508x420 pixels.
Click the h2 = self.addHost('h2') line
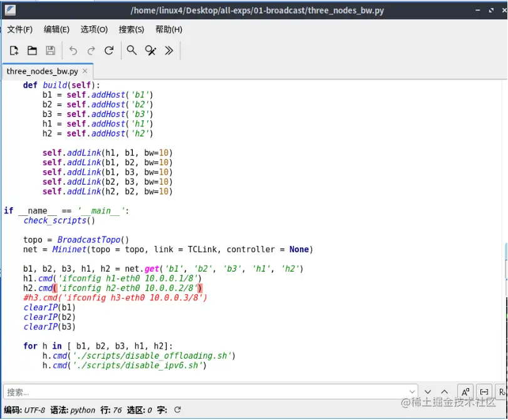98,133
